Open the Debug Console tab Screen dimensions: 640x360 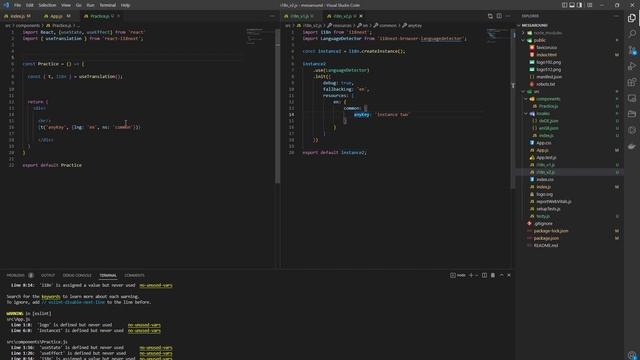coord(77,276)
